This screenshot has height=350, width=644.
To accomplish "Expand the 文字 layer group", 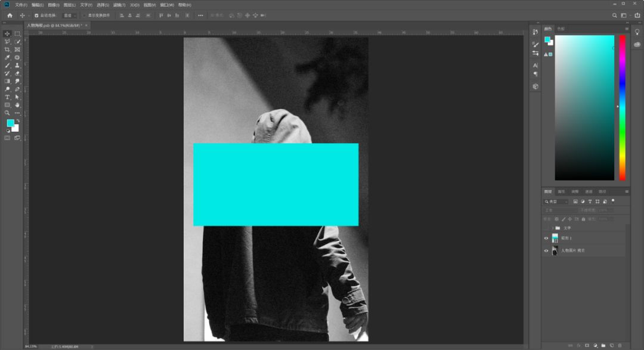I will coord(553,228).
